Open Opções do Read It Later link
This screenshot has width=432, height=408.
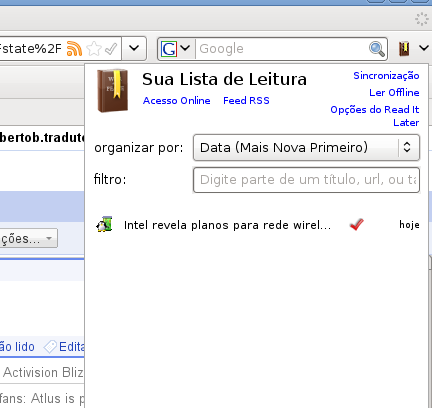tap(375, 116)
